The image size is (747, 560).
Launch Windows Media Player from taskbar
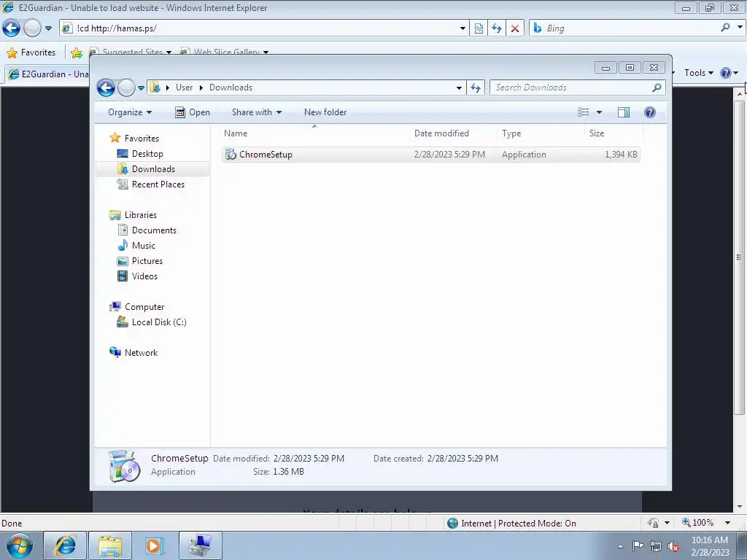155,545
